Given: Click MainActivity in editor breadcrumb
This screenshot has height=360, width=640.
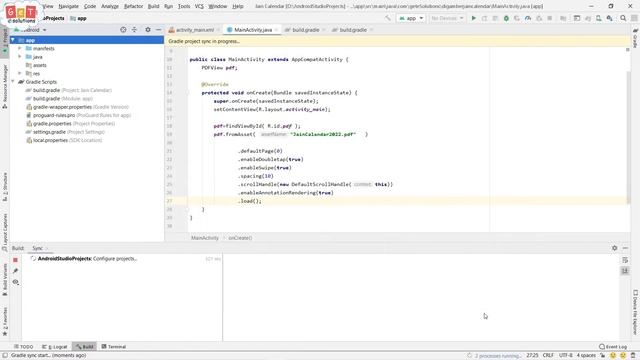Looking at the screenshot, I should (x=205, y=238).
